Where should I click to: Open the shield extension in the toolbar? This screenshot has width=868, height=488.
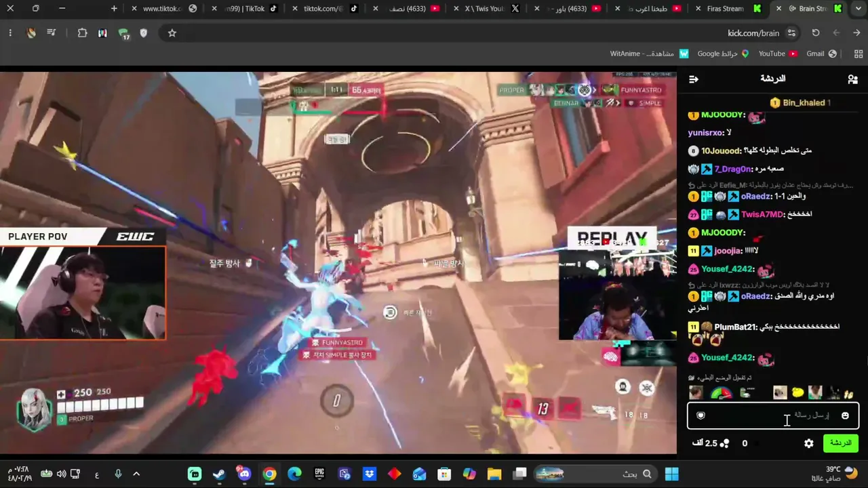tap(144, 33)
